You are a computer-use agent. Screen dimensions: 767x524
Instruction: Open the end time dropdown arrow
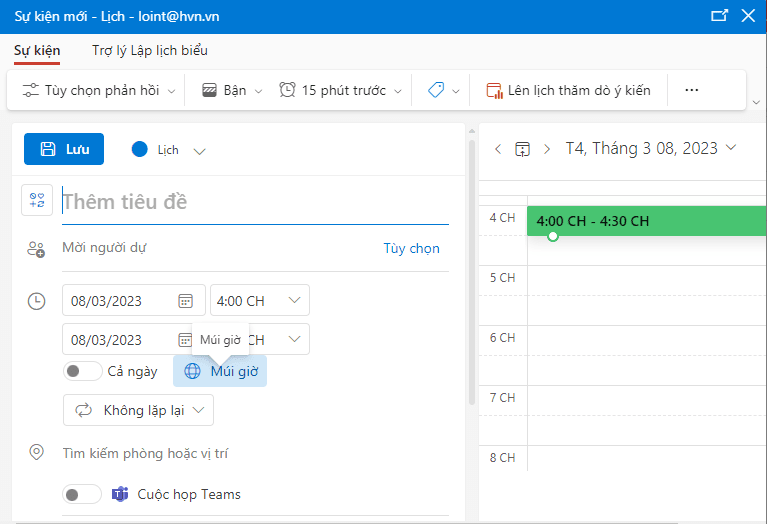(294, 339)
